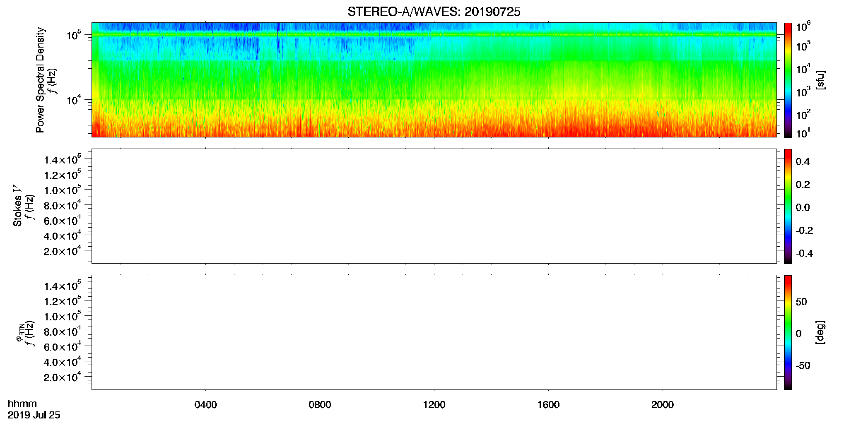Click the 8.0×10^4 tick in phi RTN panel
Viewport: 868px width, 447px height.
point(63,331)
